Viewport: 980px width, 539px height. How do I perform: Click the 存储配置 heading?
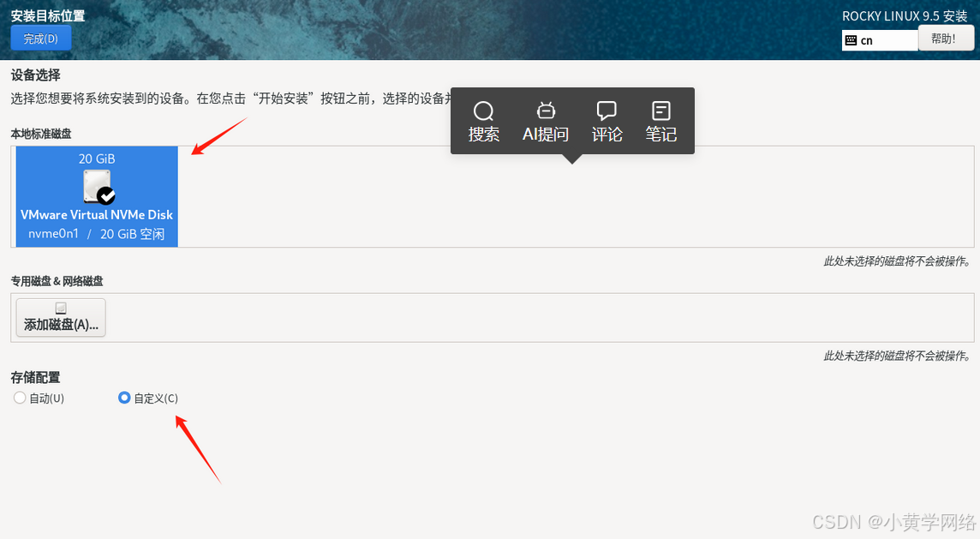pos(36,378)
